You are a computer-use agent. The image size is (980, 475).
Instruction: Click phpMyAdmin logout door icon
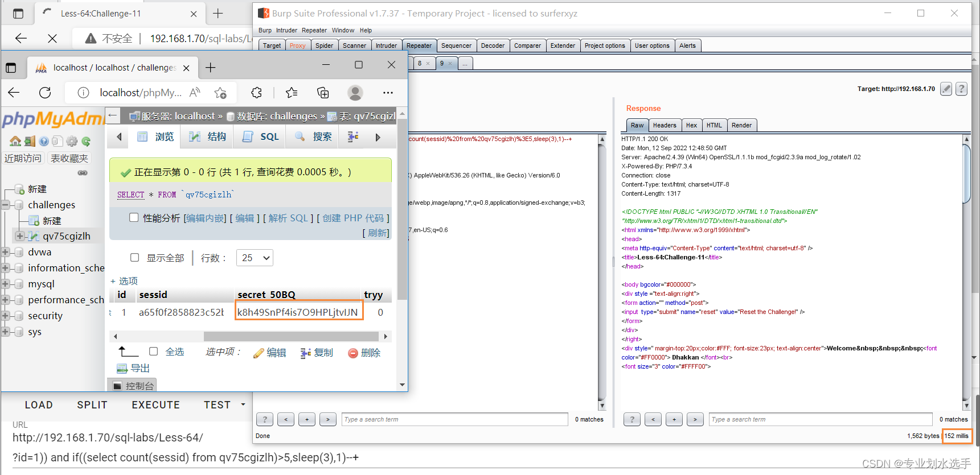30,141
